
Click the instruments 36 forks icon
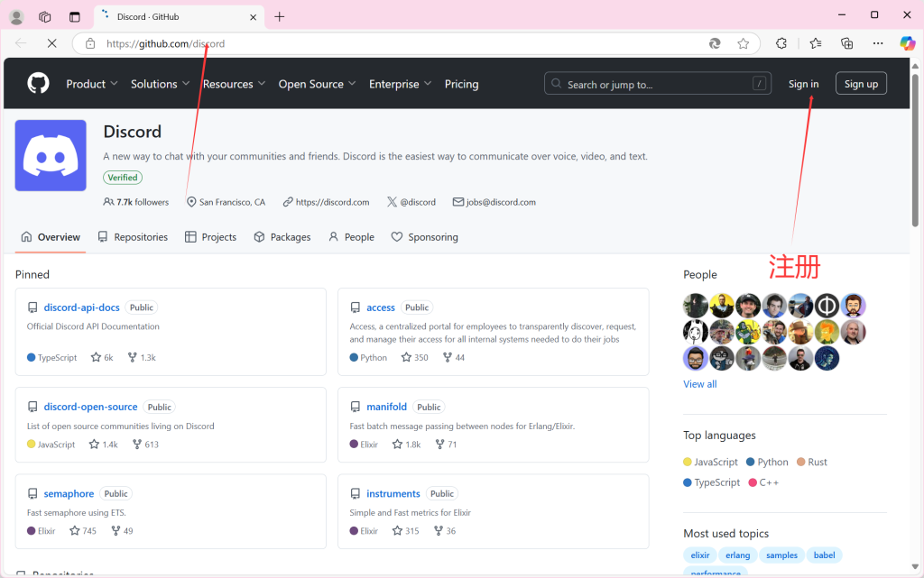439,531
